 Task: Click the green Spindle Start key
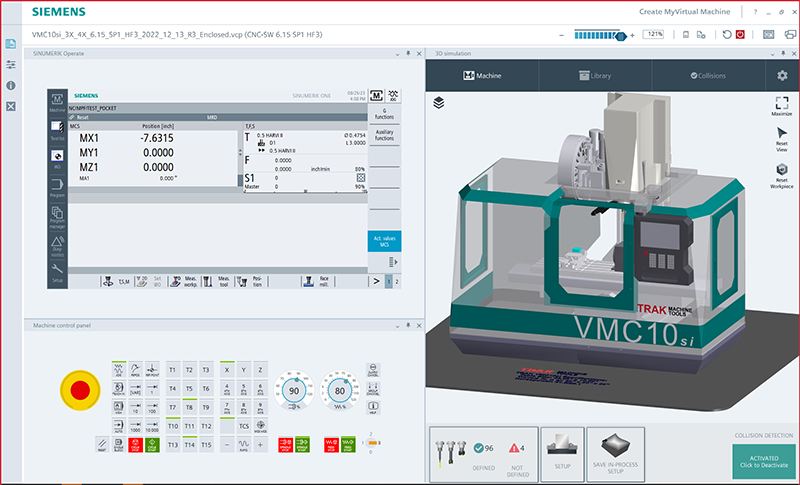pos(302,445)
